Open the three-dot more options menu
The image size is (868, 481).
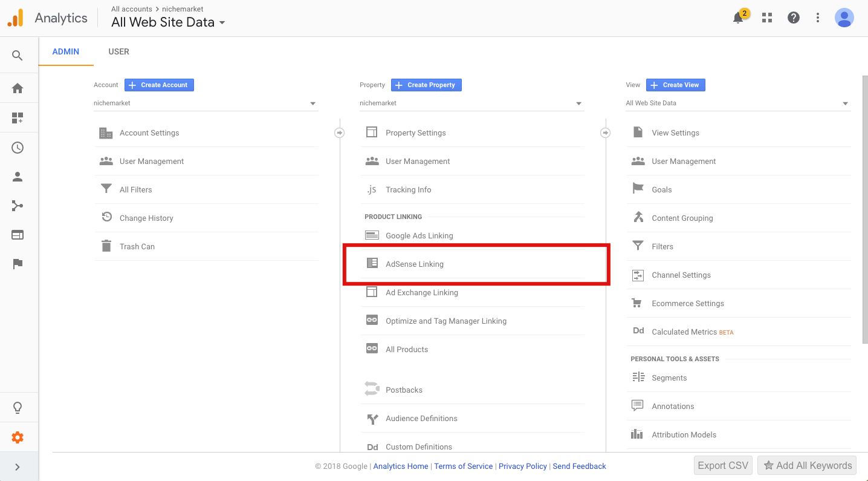[818, 18]
